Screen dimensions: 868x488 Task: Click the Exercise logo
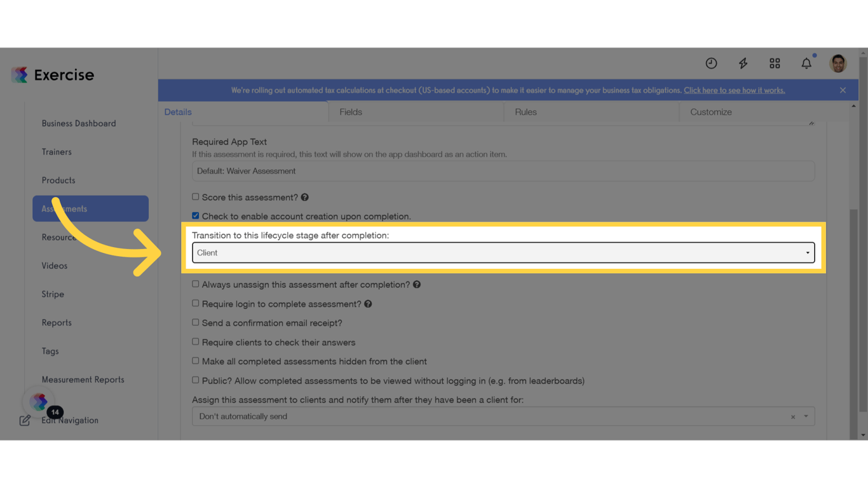click(53, 75)
